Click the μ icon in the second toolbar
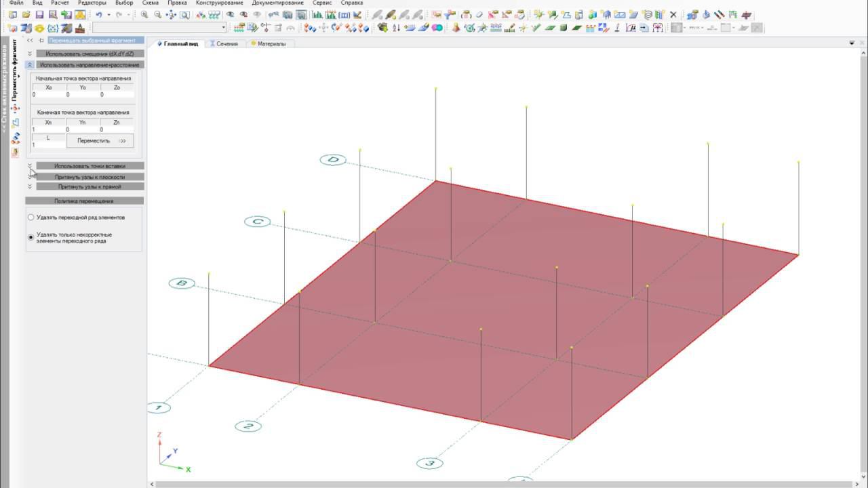 (x=631, y=28)
